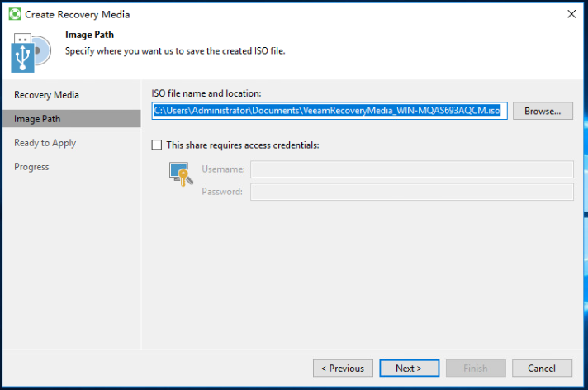Click the USB recovery media icon
The height and width of the screenshot is (390, 588).
click(x=31, y=53)
